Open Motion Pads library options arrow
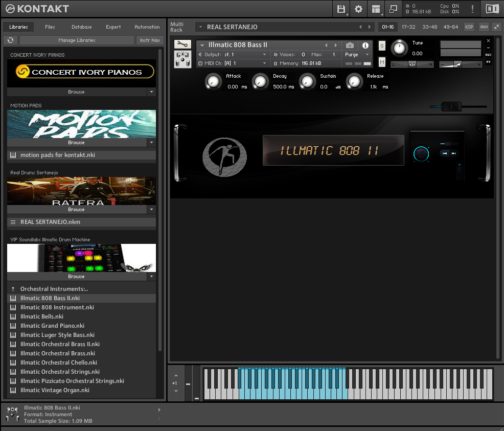This screenshot has height=431, width=504. point(151,142)
